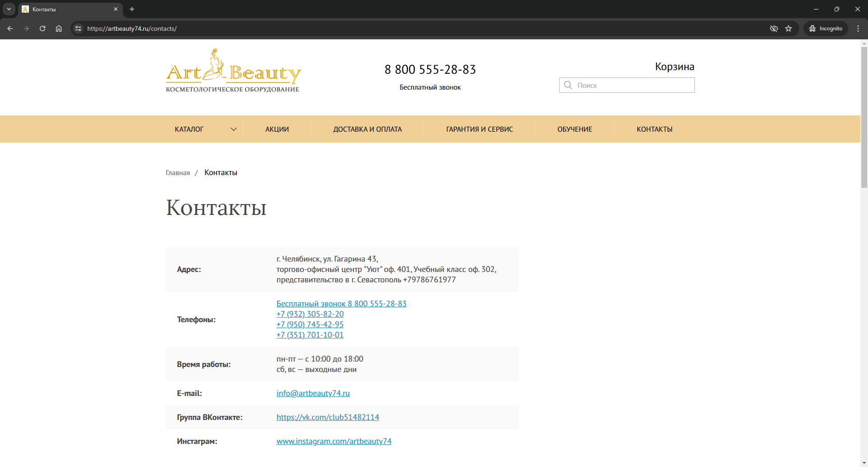868x467 pixels.
Task: Reload the page with the refresh icon
Action: click(x=42, y=29)
